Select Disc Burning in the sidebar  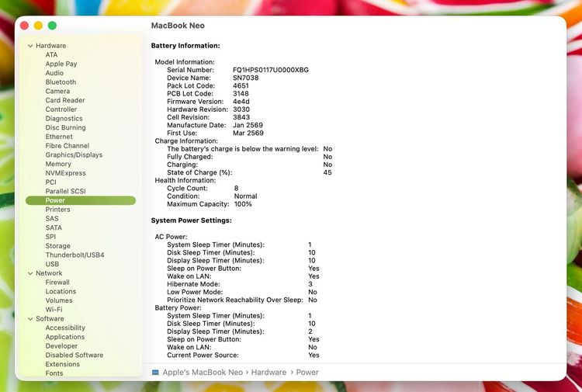pyautogui.click(x=66, y=127)
